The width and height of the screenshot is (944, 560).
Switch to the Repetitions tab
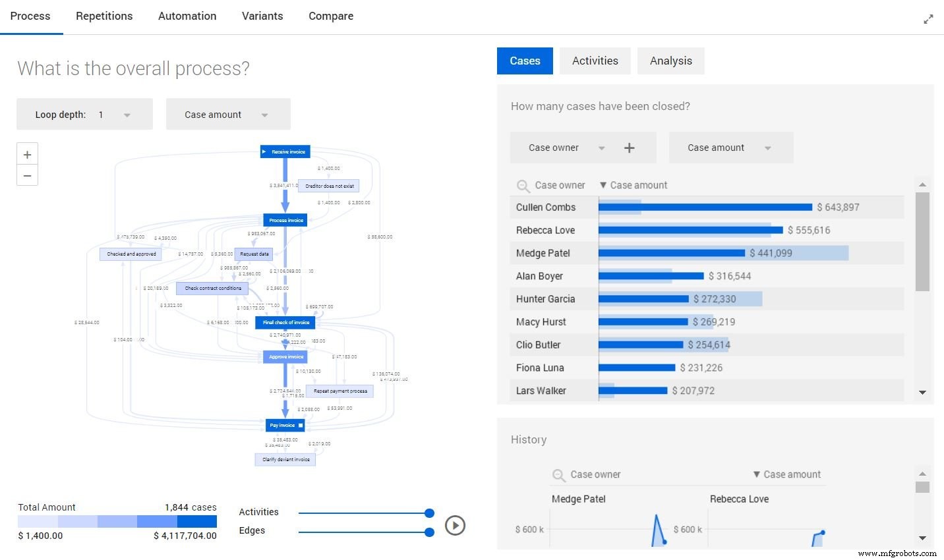104,16
